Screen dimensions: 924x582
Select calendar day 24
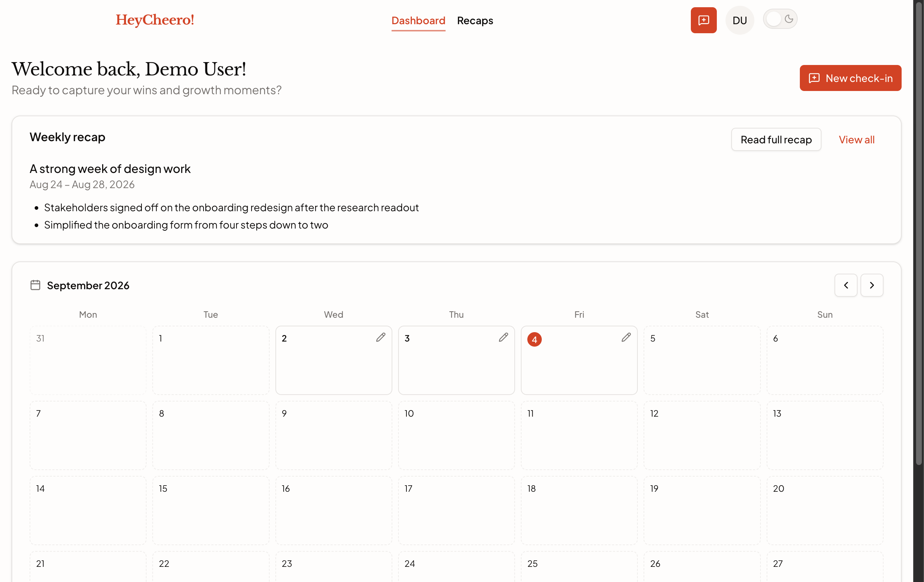coord(456,567)
